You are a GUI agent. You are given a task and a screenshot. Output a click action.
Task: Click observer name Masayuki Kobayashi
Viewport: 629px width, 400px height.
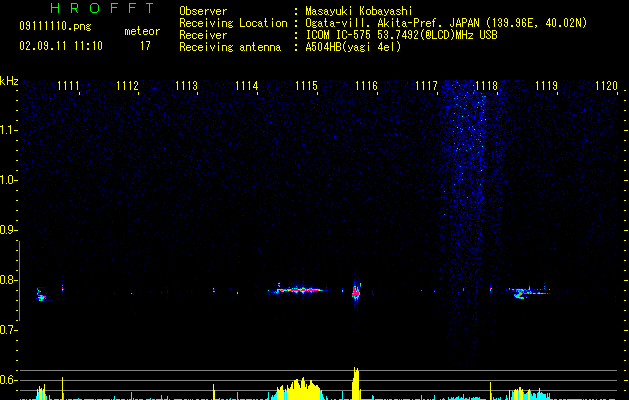[x=359, y=11]
